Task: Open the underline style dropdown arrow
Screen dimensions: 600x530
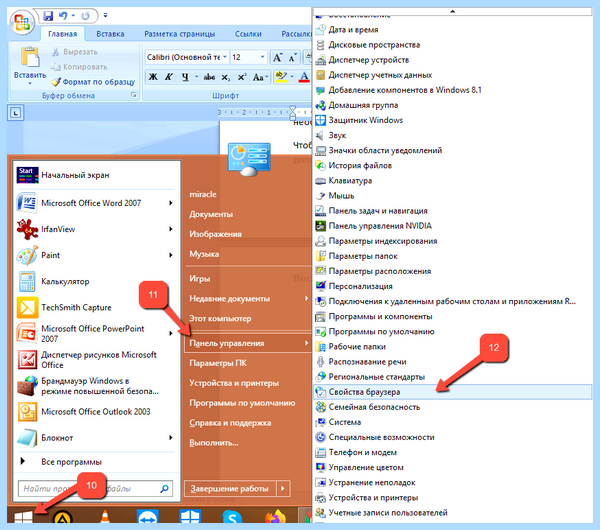Action: point(197,77)
